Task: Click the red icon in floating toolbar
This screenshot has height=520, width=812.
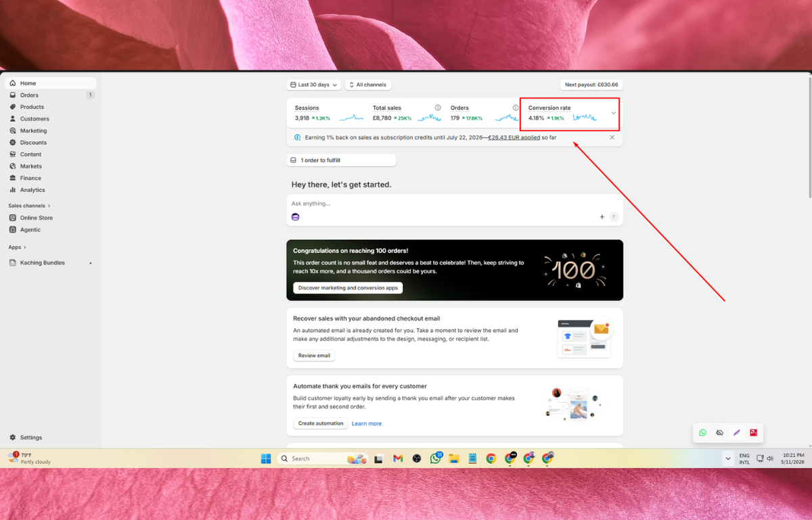Action: coord(753,433)
